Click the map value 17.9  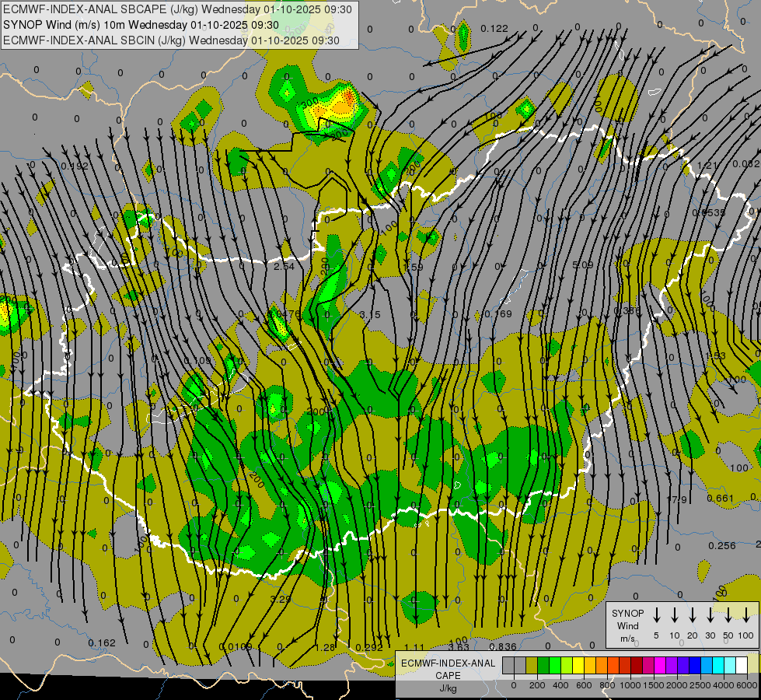(x=677, y=499)
